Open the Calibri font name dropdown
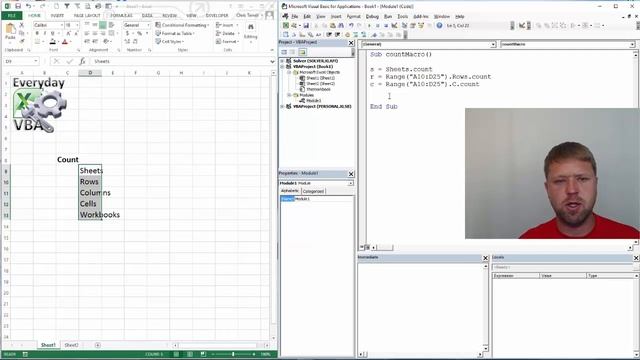Image resolution: width=640 pixels, height=360 pixels. point(62,25)
